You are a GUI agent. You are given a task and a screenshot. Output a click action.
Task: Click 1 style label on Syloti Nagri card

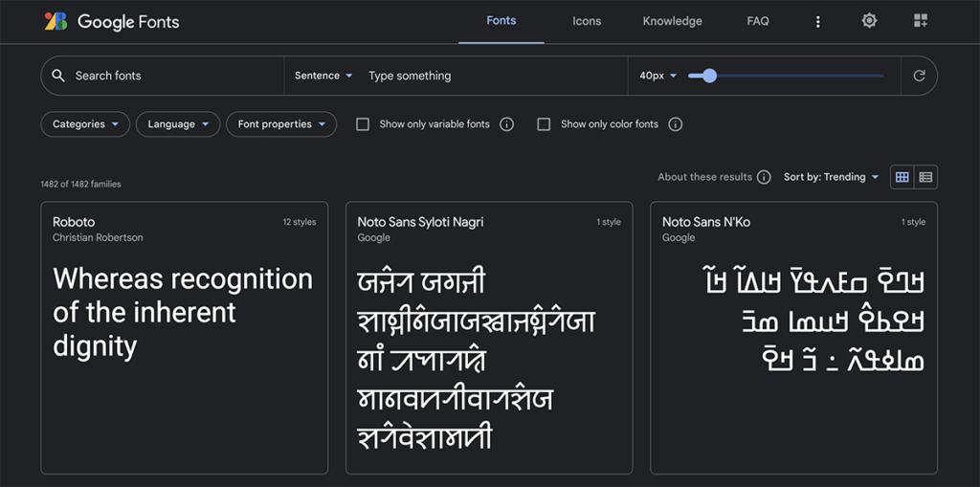point(608,222)
